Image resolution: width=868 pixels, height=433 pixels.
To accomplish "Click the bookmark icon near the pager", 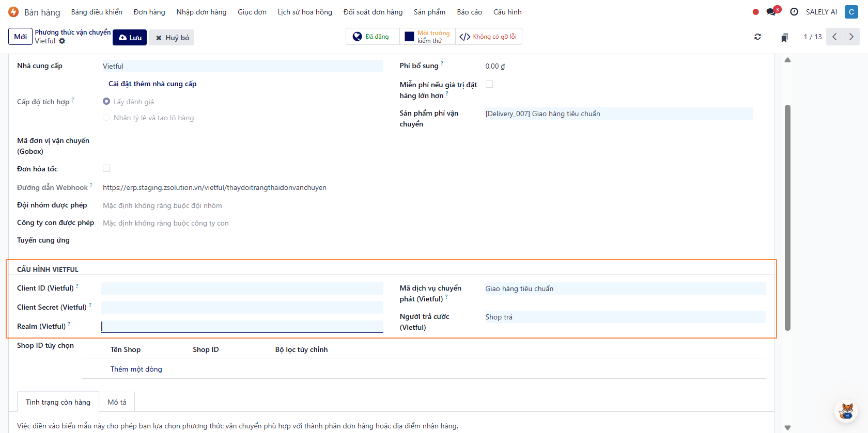I will tap(784, 37).
